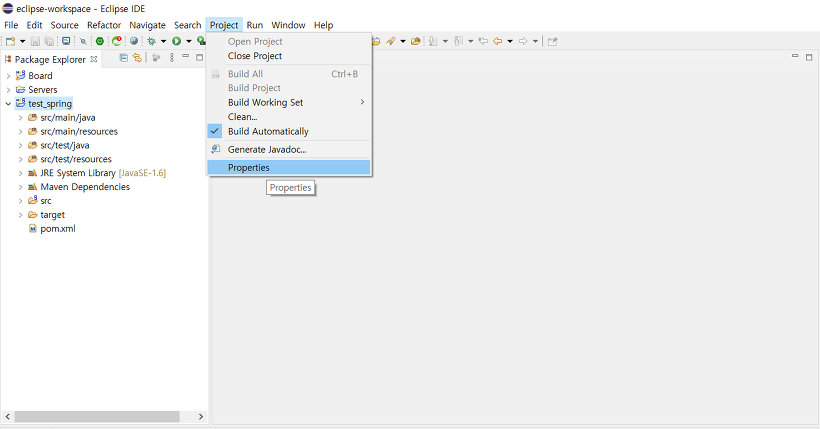Image resolution: width=820 pixels, height=429 pixels.
Task: Click the yellow Back navigation arrow
Action: (497, 41)
